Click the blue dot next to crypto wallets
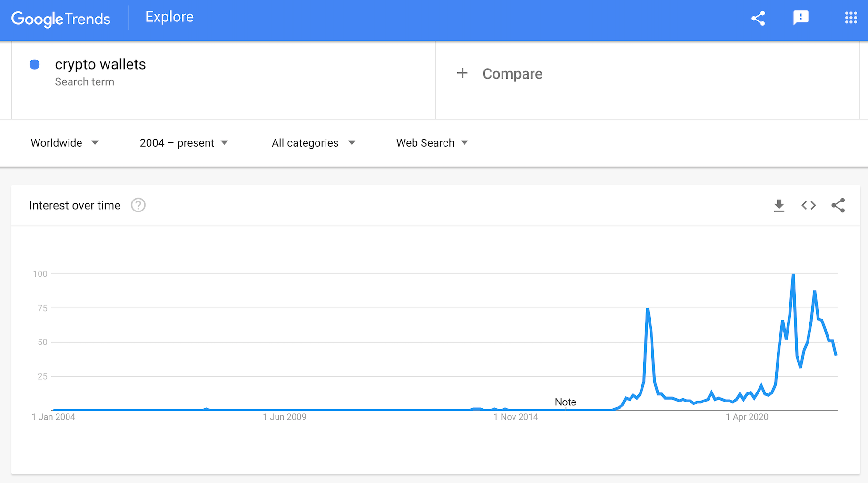This screenshot has width=868, height=483. coord(35,65)
